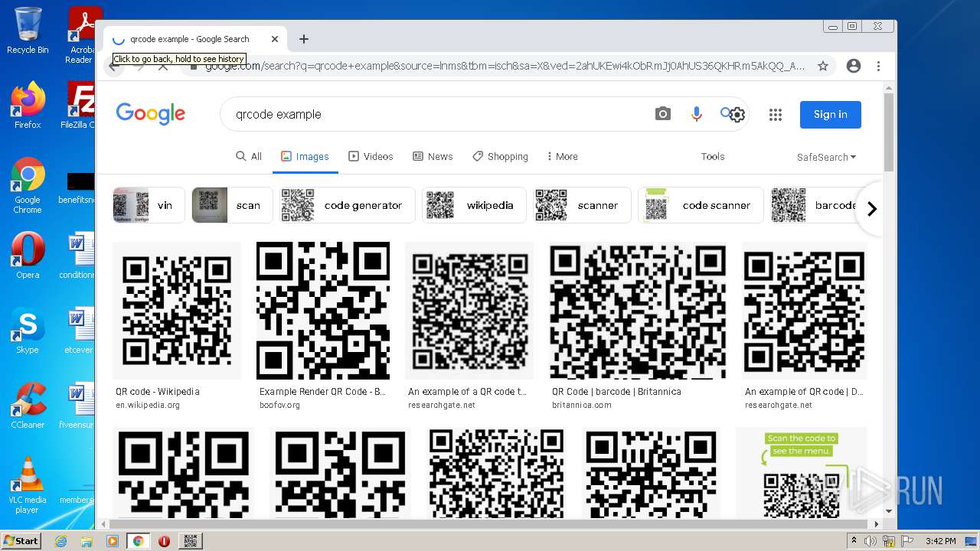Open CCleaner desktop shortcut
The image size is (980, 551).
coord(28,406)
